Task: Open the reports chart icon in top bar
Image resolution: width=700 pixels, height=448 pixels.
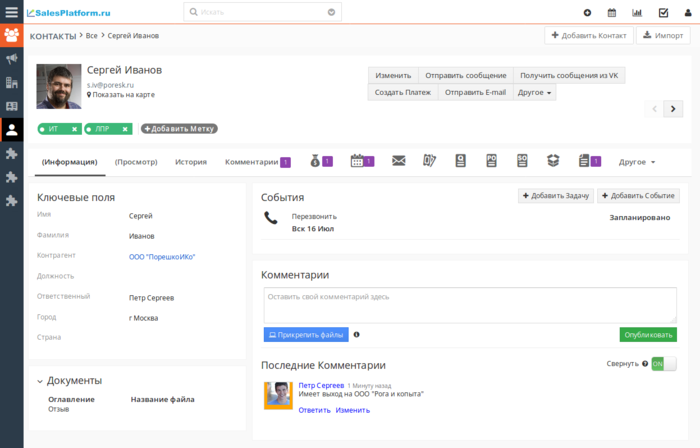Action: (x=637, y=12)
